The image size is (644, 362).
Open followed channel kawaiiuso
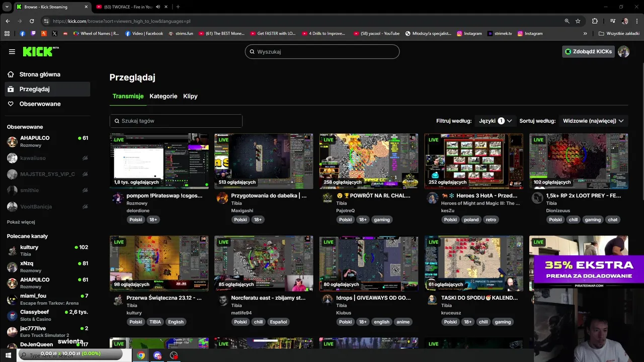coord(48,158)
